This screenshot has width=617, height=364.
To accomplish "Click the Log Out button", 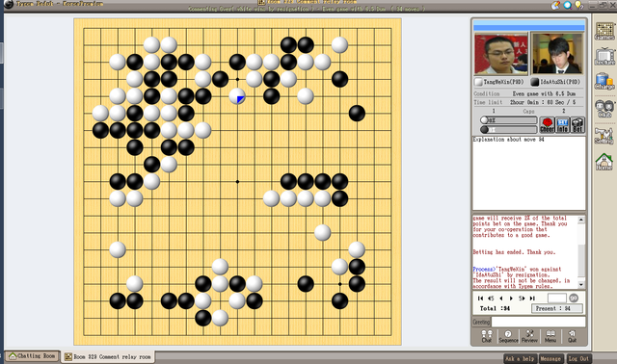I will point(578,358).
